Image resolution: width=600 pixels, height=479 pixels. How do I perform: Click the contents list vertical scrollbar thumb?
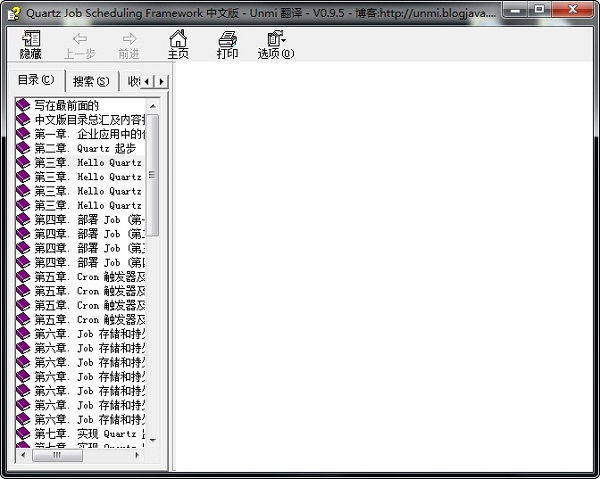153,175
